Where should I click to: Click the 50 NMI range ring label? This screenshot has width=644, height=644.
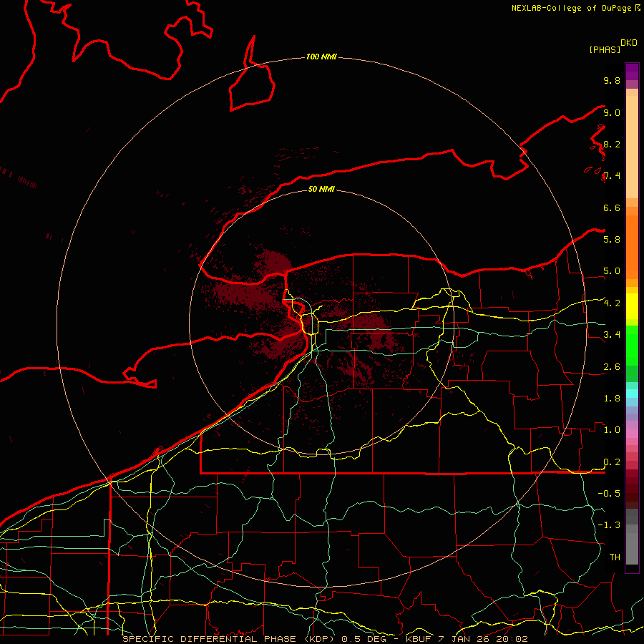[x=321, y=189]
